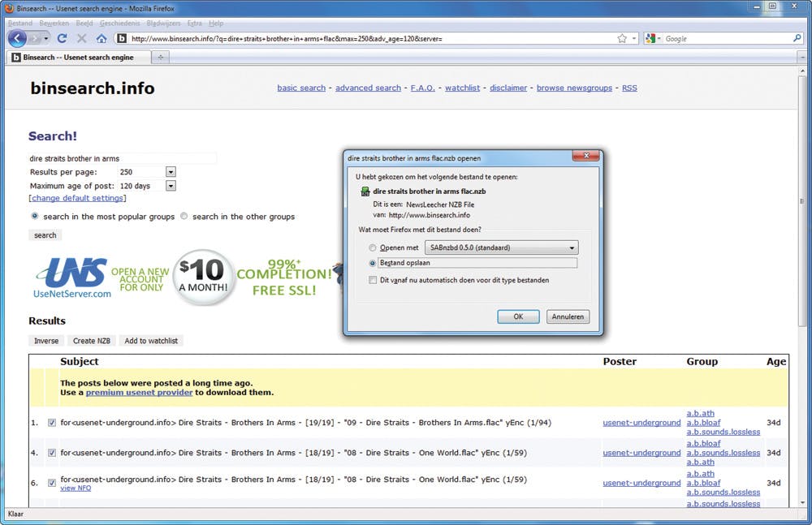Open the address bar history dropdown arrow

(634, 39)
